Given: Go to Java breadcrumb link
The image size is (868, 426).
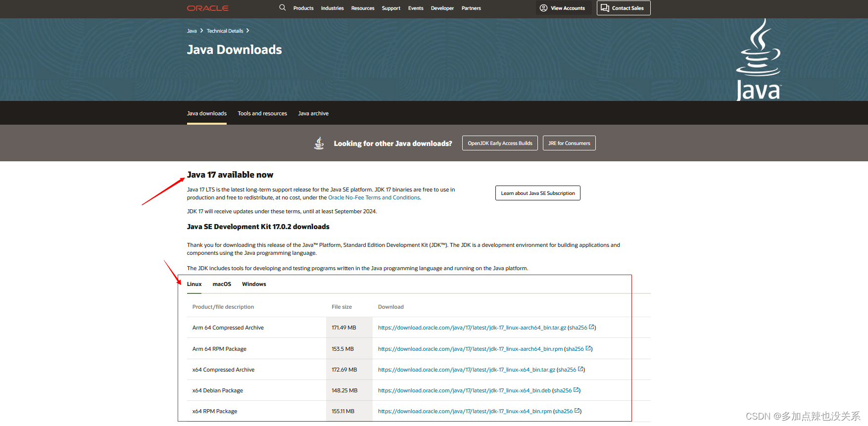Looking at the screenshot, I should coord(192,31).
